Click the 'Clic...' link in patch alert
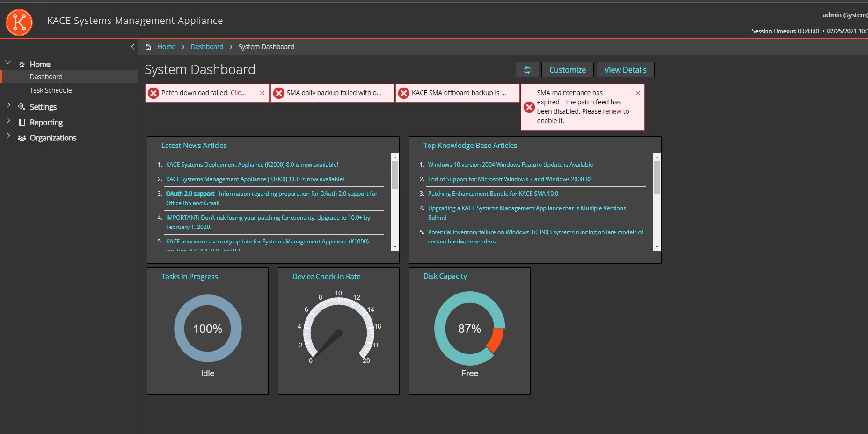 tap(238, 93)
